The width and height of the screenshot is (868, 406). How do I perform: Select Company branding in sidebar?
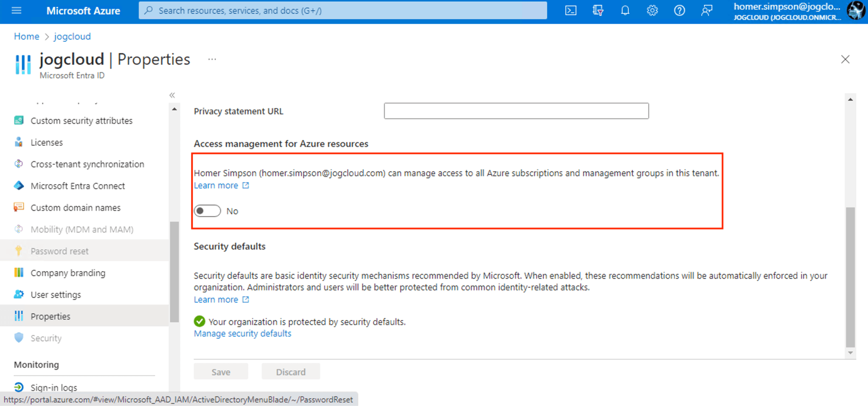click(x=68, y=273)
